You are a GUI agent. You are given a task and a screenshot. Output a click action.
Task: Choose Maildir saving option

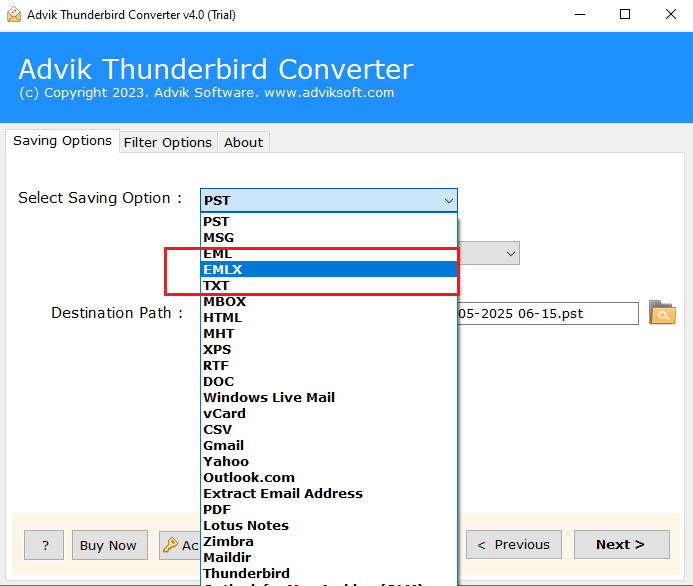tap(329, 558)
